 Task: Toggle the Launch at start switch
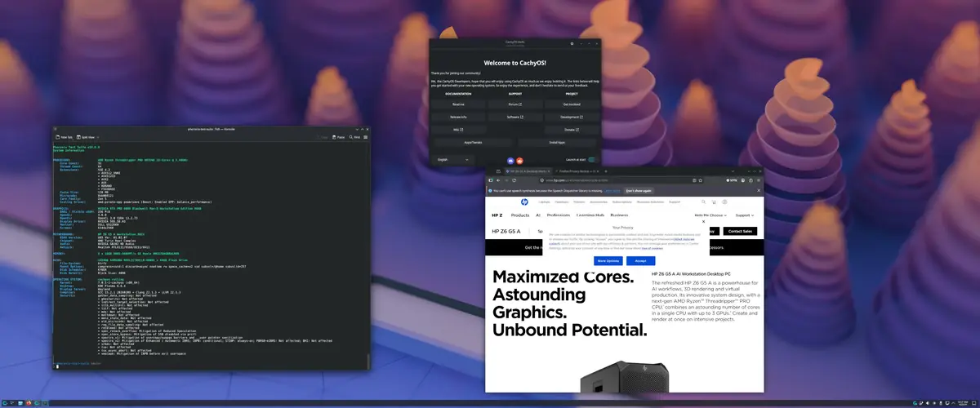(591, 160)
